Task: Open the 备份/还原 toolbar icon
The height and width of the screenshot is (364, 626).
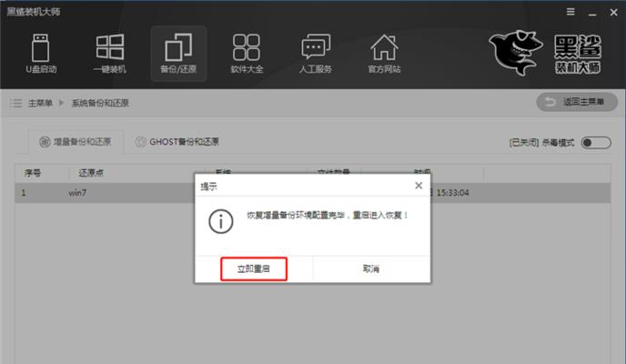Action: (x=178, y=54)
